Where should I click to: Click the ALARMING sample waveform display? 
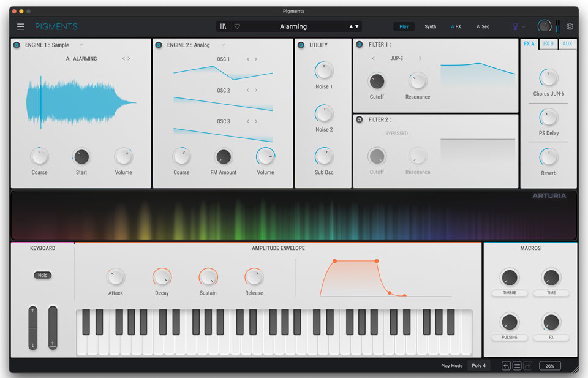click(81, 102)
